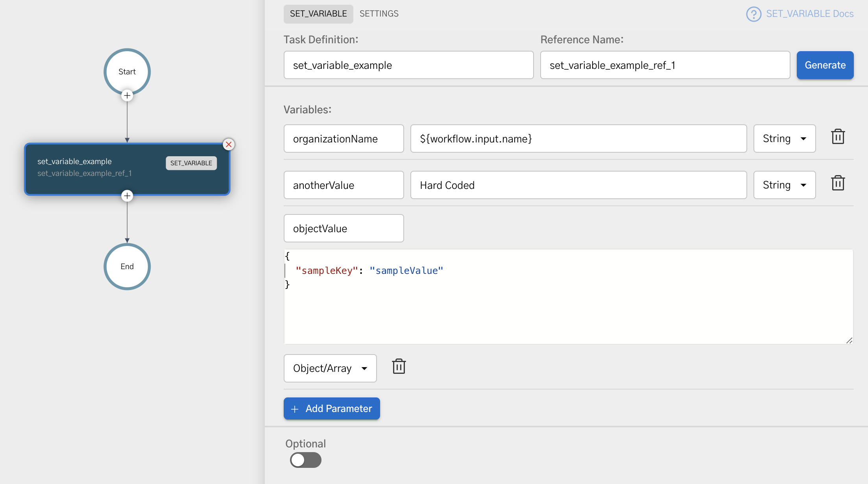Open the String type dropdown for anotherValue
Image resolution: width=868 pixels, height=484 pixels.
784,185
